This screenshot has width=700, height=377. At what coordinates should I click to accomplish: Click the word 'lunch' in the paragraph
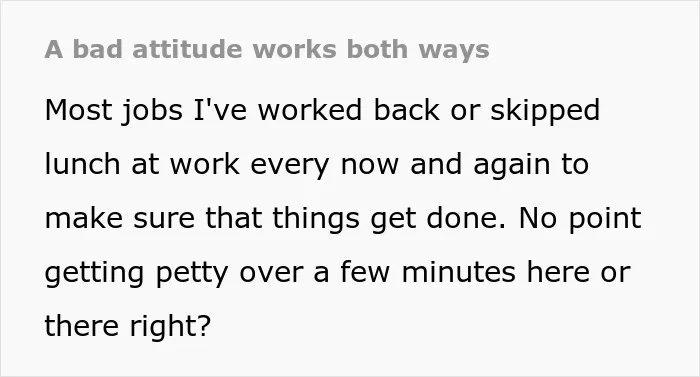point(83,164)
